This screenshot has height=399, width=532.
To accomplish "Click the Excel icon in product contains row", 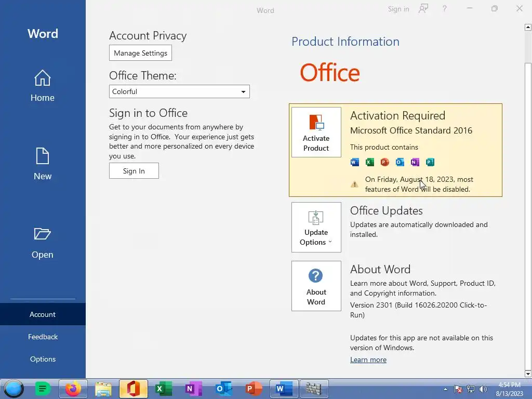I will [x=369, y=162].
